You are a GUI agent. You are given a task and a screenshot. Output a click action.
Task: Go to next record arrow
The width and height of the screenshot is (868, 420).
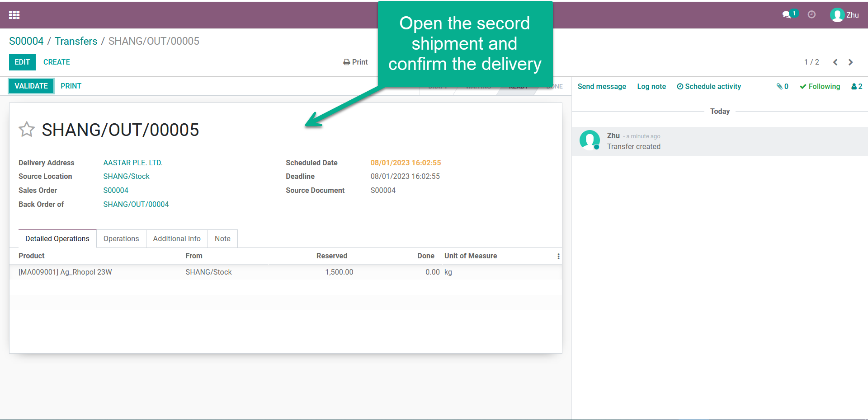tap(850, 62)
